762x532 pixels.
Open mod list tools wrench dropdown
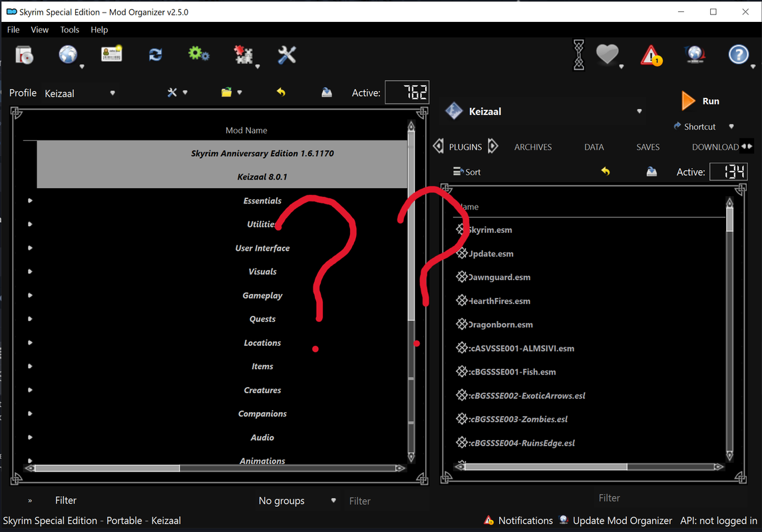pos(178,92)
